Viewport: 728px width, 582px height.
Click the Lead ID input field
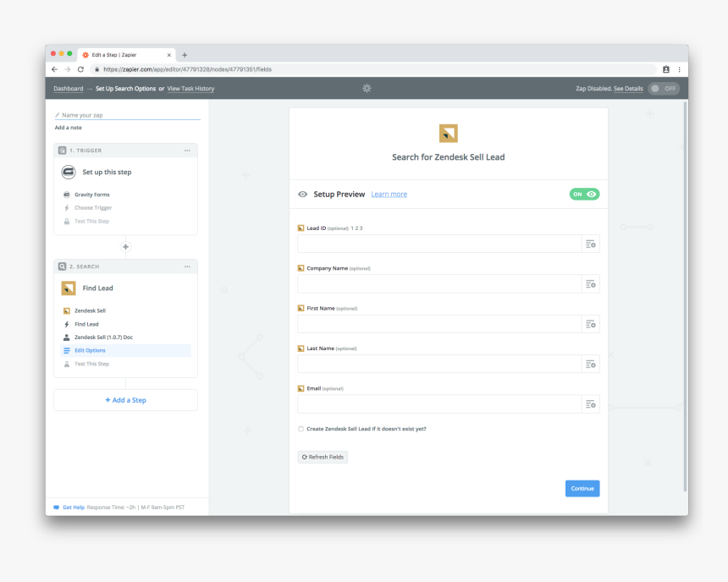click(x=439, y=244)
